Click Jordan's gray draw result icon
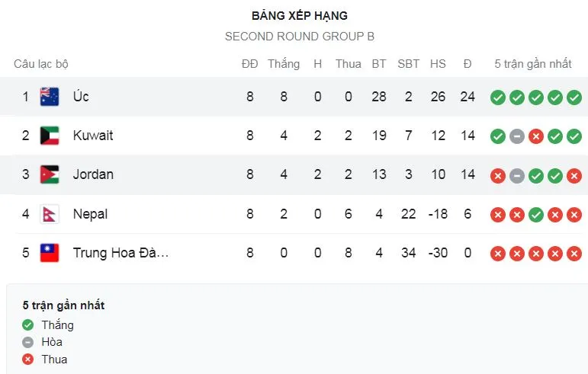Screen dimensions: 588x374 coord(517,175)
